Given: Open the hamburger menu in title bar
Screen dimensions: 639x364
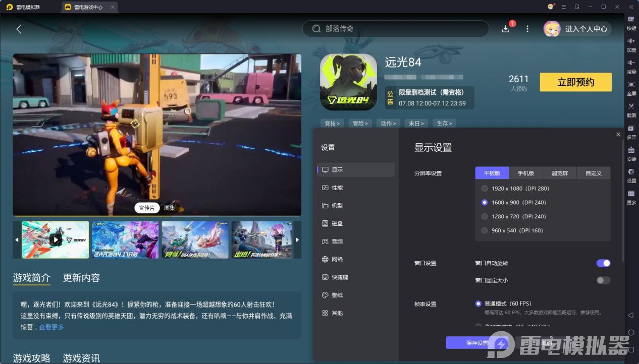Looking at the screenshot, I should pyautogui.click(x=564, y=7).
